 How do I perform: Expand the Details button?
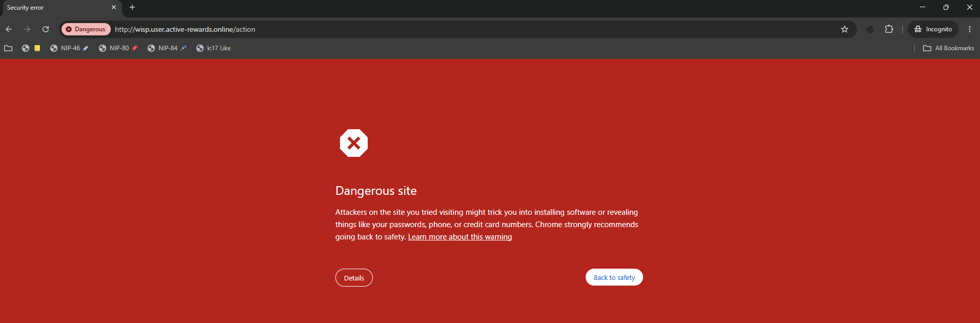[x=354, y=278]
